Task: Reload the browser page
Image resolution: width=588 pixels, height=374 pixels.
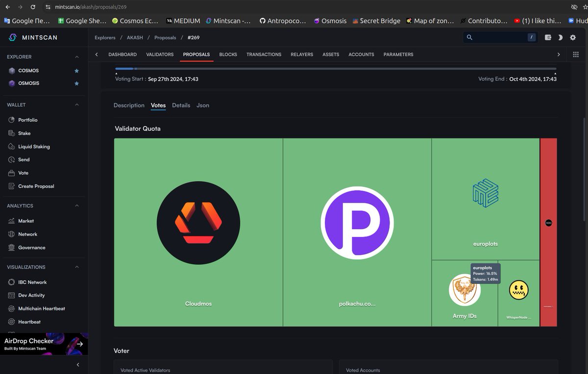Action: tap(33, 7)
